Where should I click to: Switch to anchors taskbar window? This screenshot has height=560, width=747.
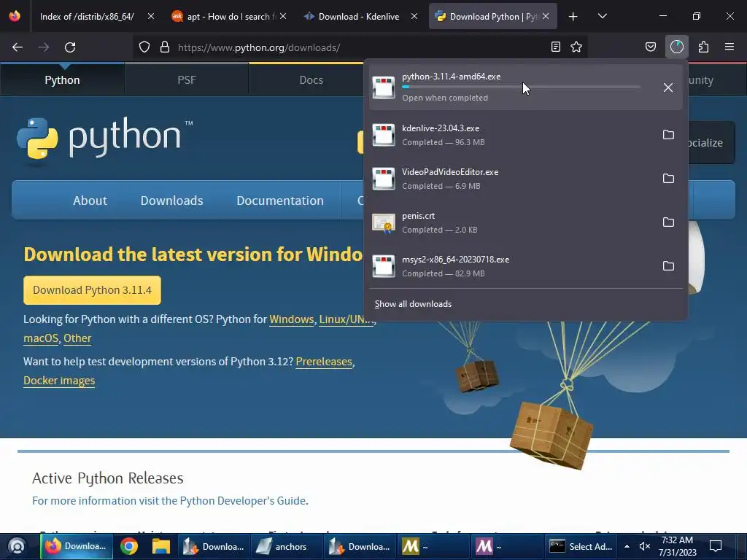pos(285,546)
